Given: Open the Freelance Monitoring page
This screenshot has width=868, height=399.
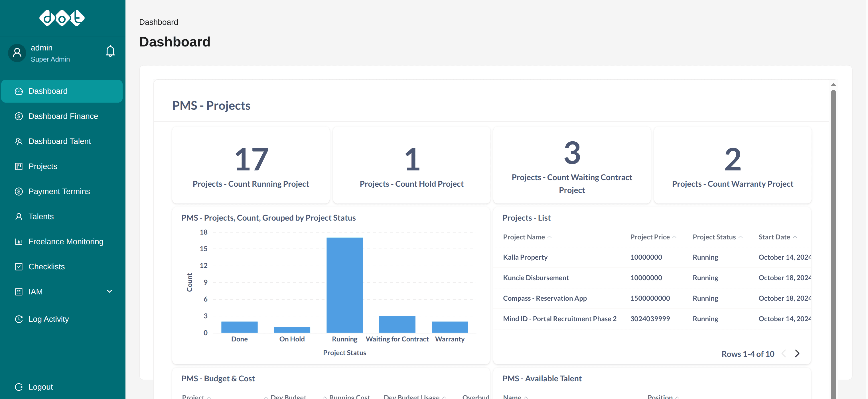Looking at the screenshot, I should coord(62,242).
